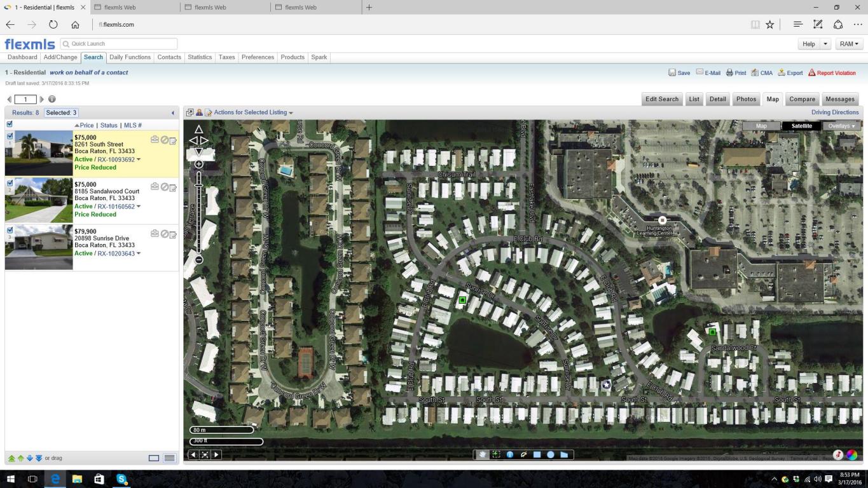Click the map zoom in plus button
This screenshot has width=868, height=488.
(x=199, y=165)
